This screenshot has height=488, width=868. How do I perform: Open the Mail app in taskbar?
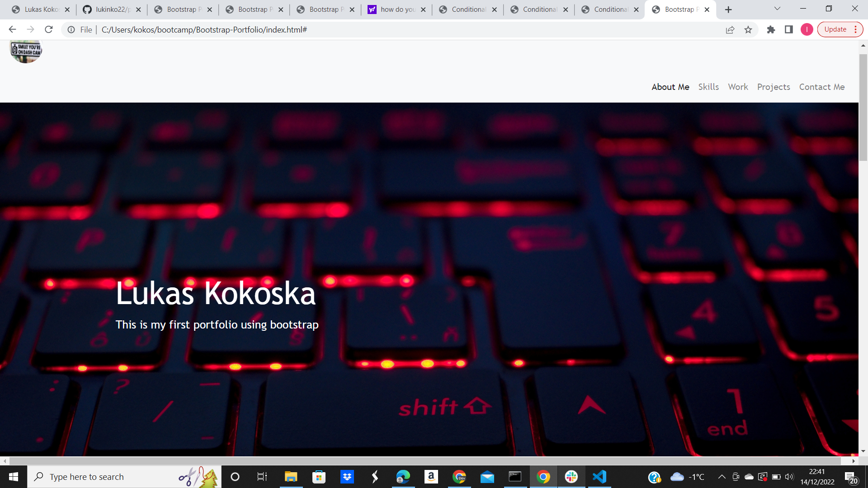[x=487, y=477]
